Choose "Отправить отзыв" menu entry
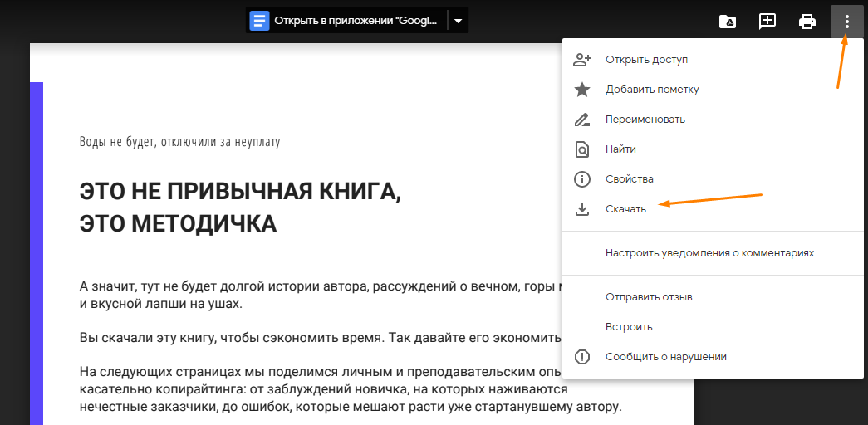 pos(649,297)
